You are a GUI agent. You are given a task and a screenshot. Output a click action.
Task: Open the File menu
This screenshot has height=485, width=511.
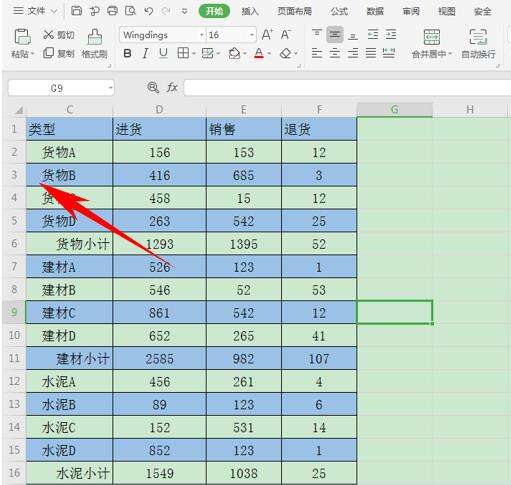pos(34,11)
